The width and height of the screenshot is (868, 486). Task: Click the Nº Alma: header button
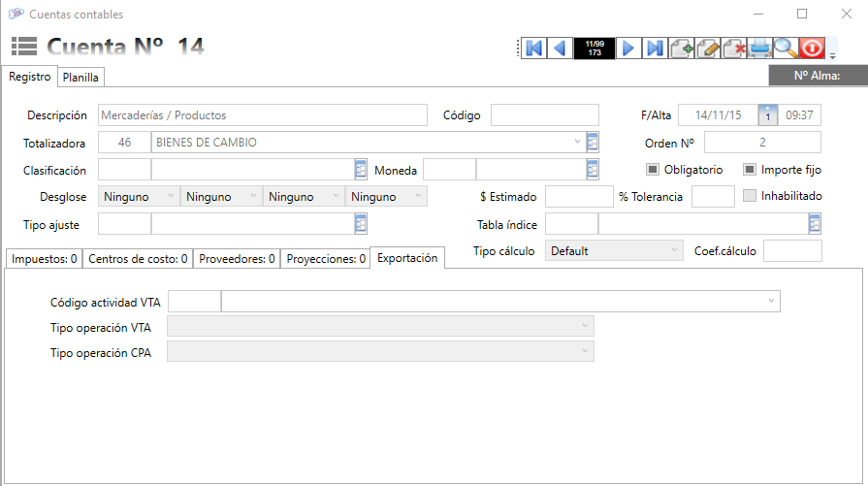click(x=817, y=76)
